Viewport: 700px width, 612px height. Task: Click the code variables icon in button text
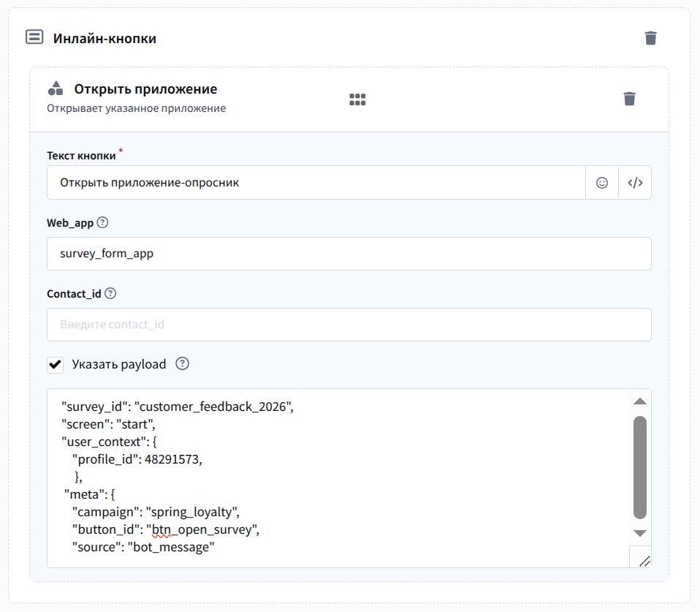tap(635, 183)
